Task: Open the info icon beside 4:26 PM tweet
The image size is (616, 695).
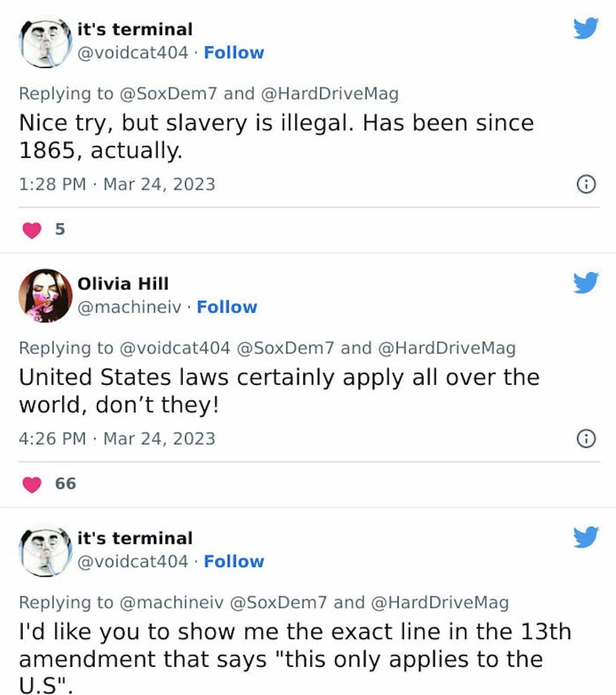Action: [586, 439]
